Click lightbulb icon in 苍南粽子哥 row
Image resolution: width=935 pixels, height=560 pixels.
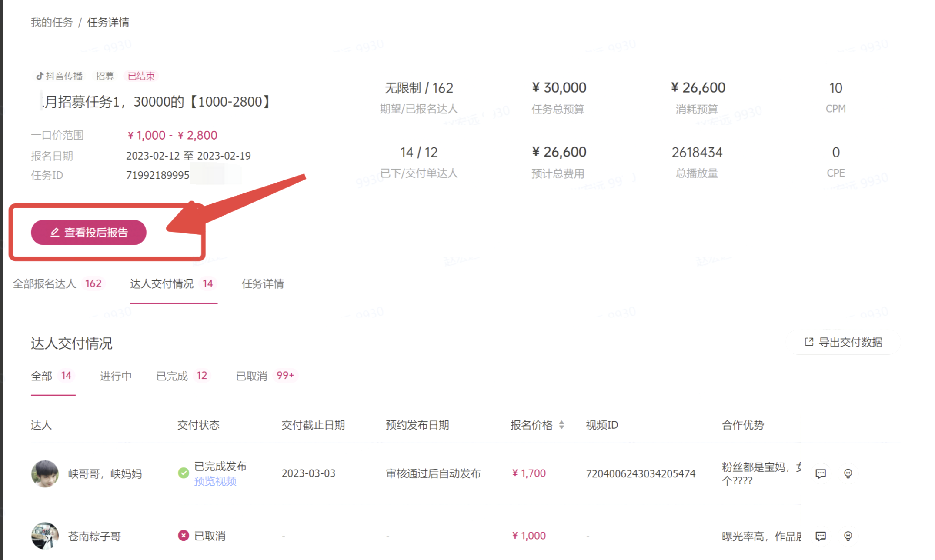tap(848, 536)
